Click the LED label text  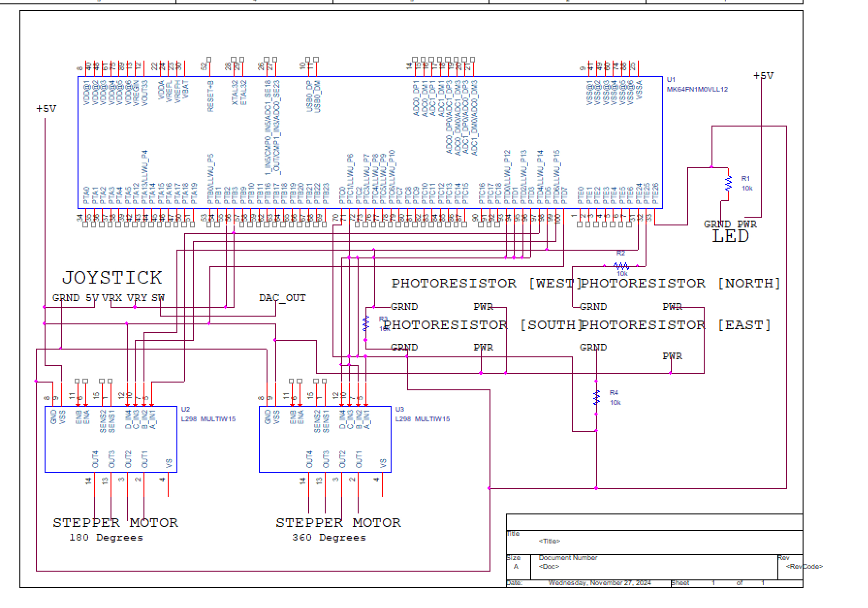click(x=731, y=237)
